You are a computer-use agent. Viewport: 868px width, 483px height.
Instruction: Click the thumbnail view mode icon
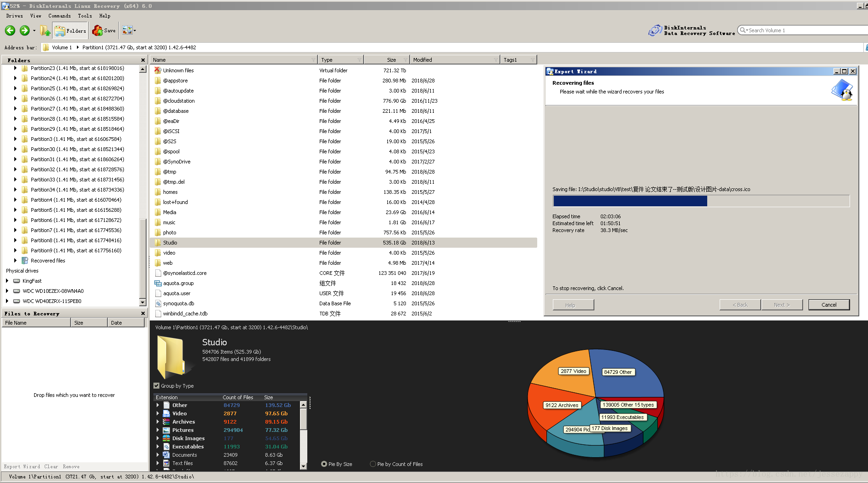point(127,30)
